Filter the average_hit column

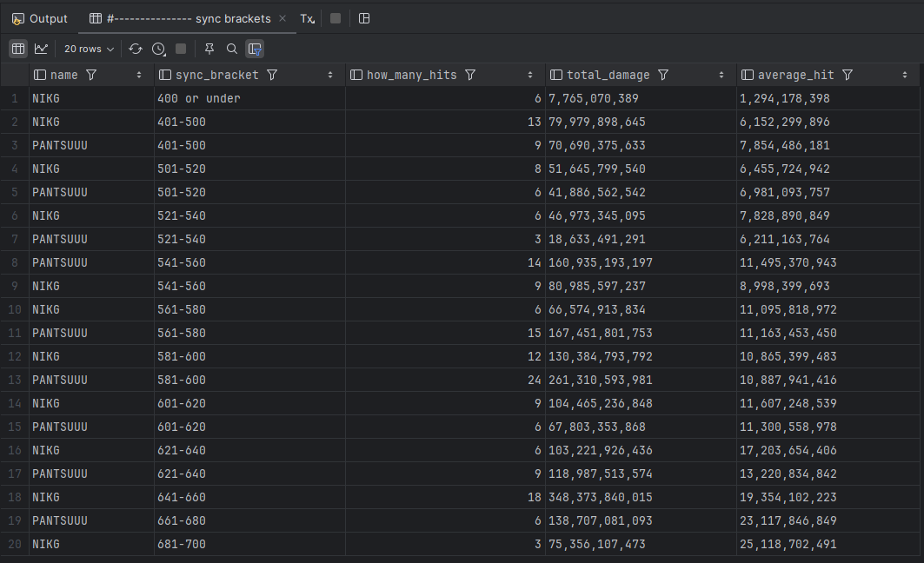click(848, 75)
